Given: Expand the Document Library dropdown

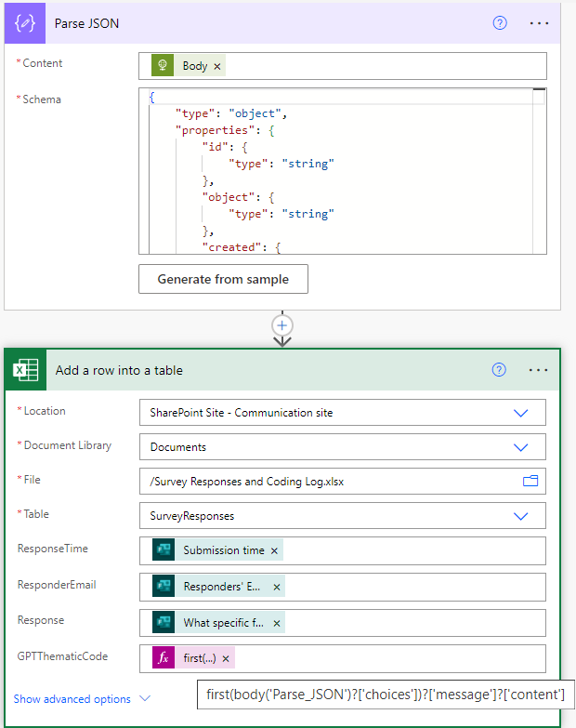Looking at the screenshot, I should [520, 447].
